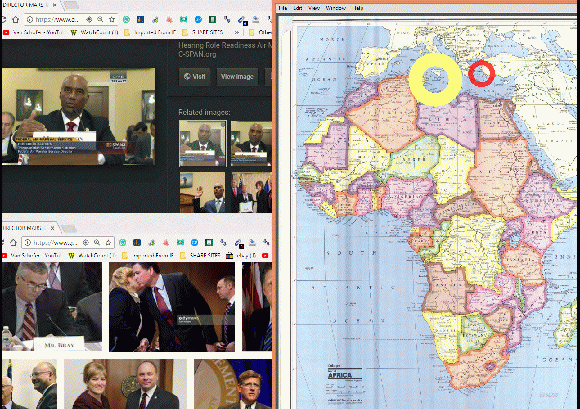Click the View image button
The height and width of the screenshot is (409, 580).
click(x=237, y=77)
